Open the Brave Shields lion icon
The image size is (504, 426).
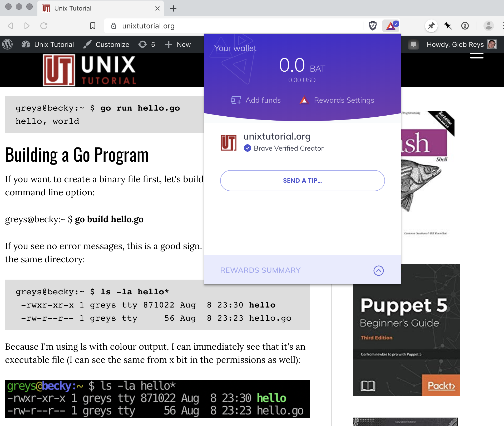click(x=373, y=26)
